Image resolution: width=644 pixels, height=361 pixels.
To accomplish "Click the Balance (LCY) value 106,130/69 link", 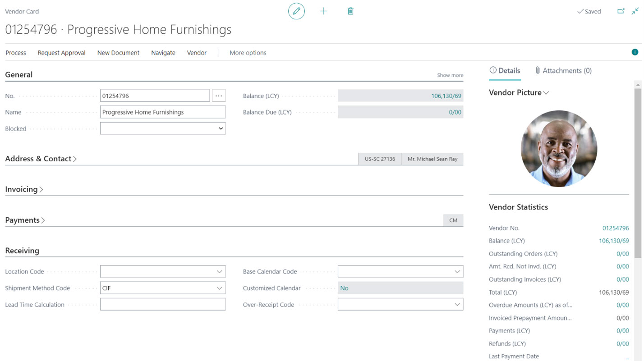I will click(446, 96).
